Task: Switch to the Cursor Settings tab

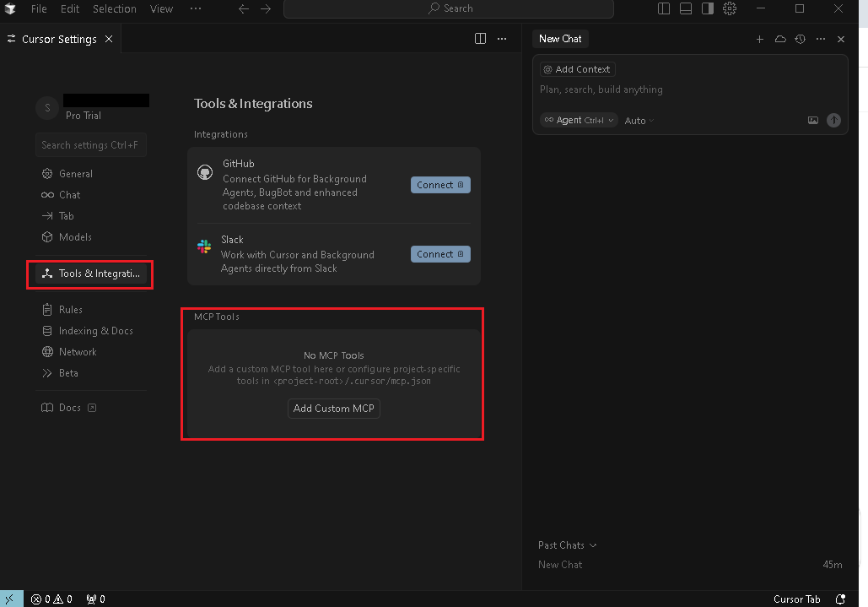Action: coord(59,40)
